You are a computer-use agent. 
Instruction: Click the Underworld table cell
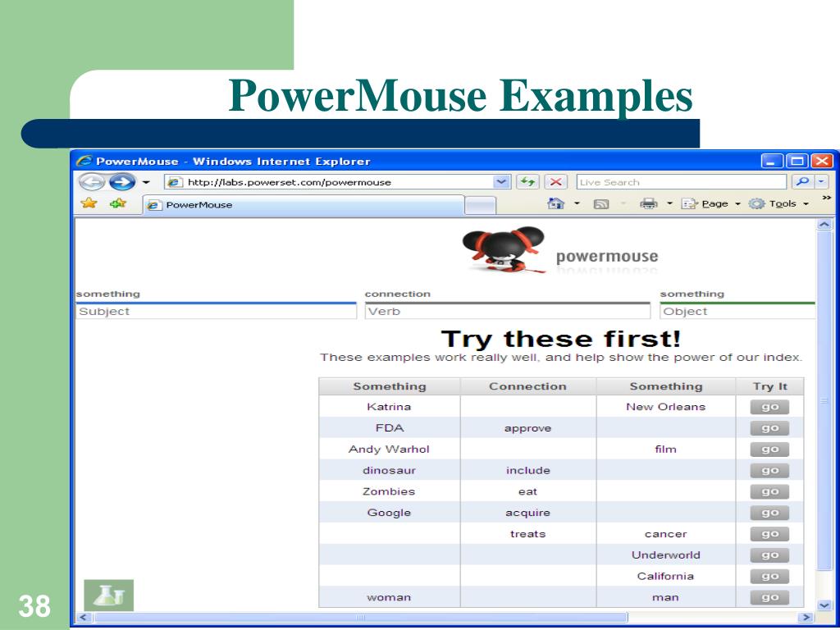click(666, 555)
